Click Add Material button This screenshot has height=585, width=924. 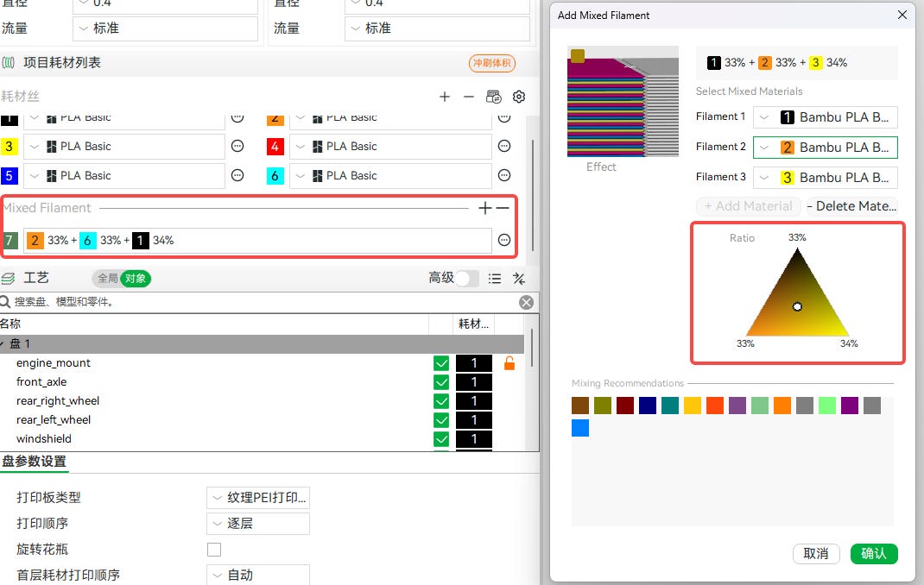point(749,206)
